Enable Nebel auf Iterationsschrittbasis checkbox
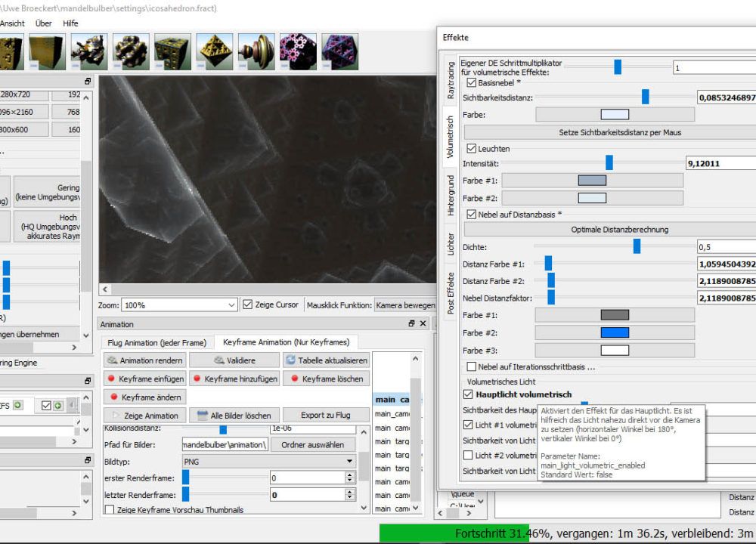The width and height of the screenshot is (756, 544). click(472, 366)
